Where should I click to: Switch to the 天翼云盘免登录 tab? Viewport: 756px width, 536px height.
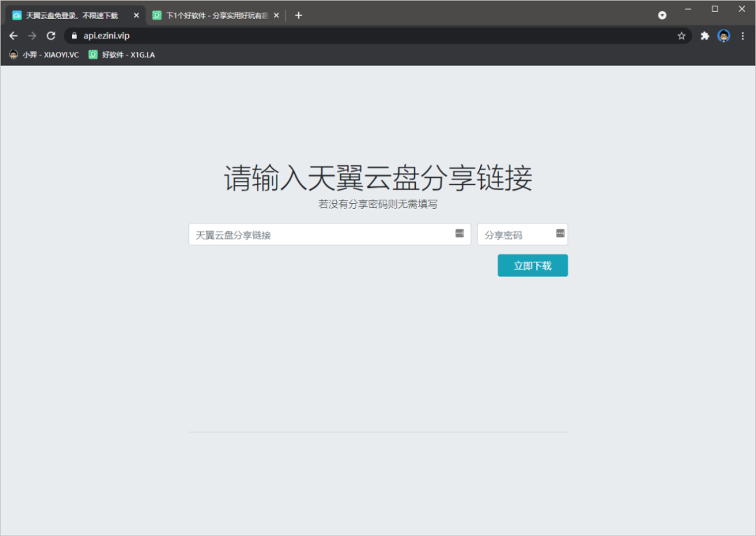tap(70, 15)
